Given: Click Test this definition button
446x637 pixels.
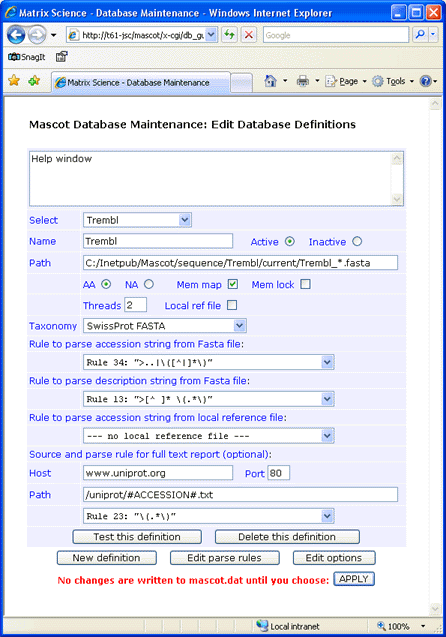Looking at the screenshot, I should coord(137,537).
